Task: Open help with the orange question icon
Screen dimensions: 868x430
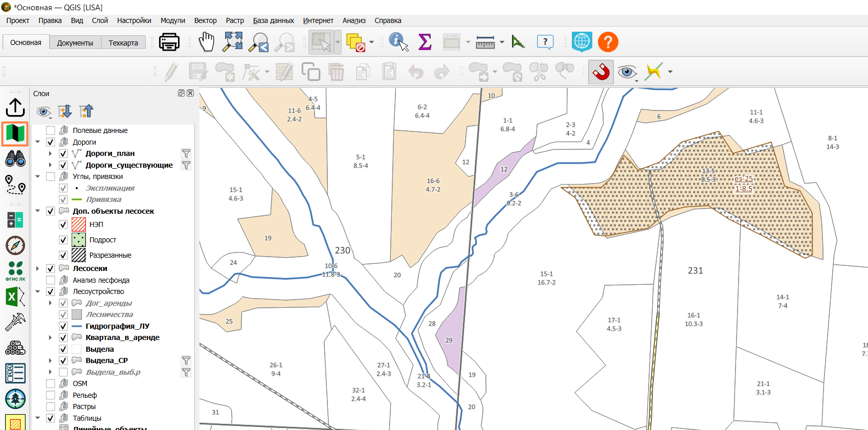Action: 608,42
